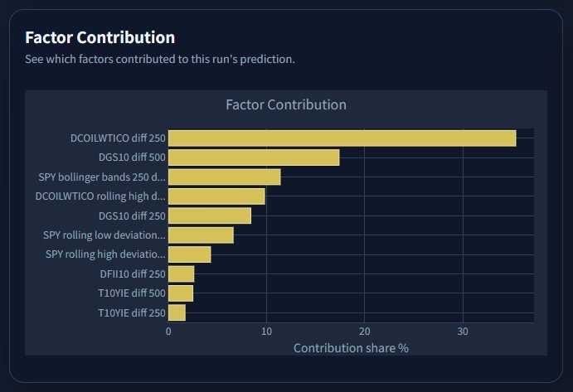Click the Factor Contribution section heading

click(100, 37)
